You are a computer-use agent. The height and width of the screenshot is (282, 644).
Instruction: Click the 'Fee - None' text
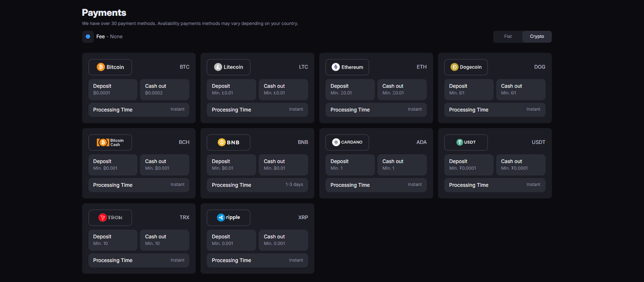(x=110, y=37)
